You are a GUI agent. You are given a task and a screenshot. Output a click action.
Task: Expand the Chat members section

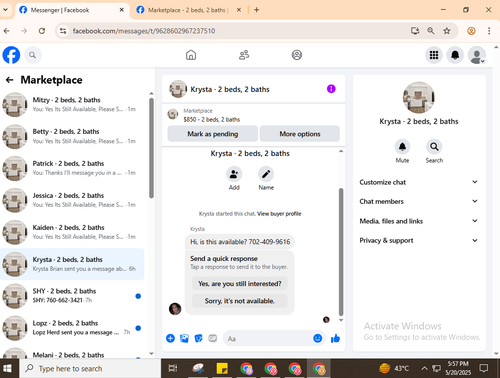click(418, 201)
